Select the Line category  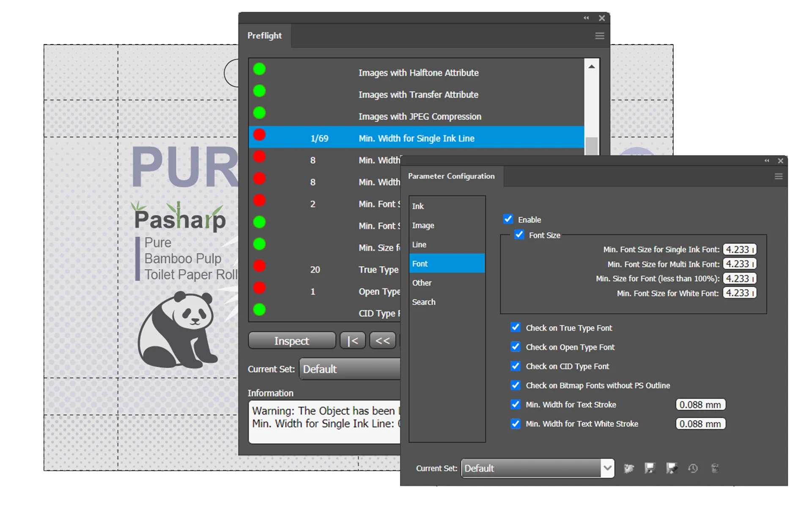click(x=447, y=244)
